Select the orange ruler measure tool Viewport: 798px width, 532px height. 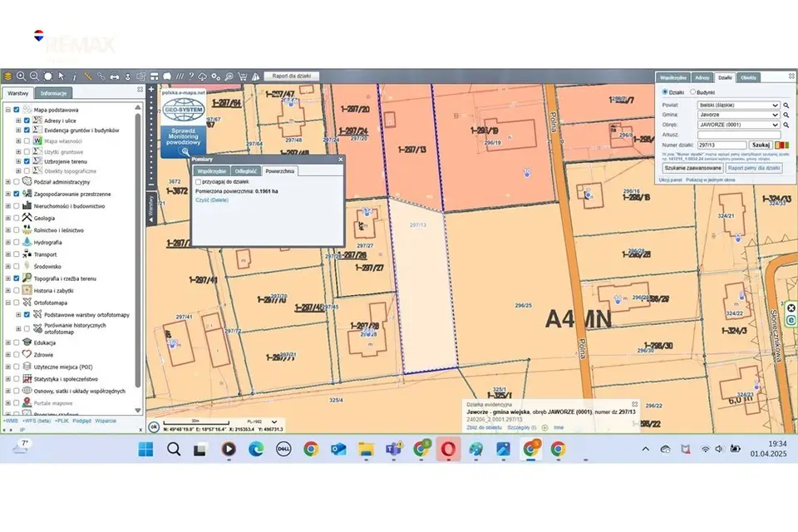pos(87,76)
